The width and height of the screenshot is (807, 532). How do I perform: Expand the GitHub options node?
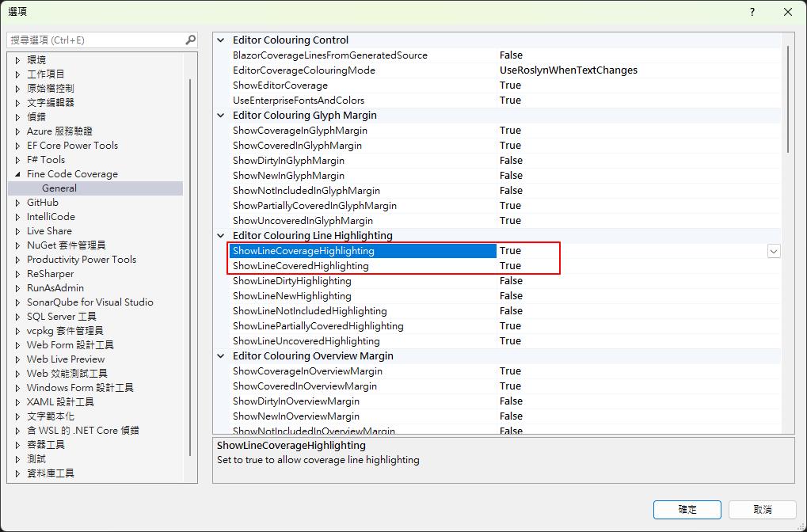point(17,203)
